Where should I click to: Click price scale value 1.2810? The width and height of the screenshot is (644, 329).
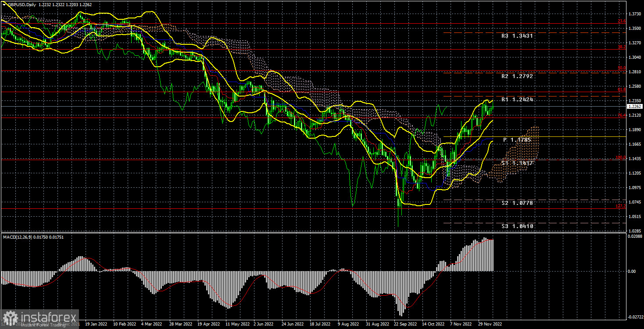tap(635, 72)
